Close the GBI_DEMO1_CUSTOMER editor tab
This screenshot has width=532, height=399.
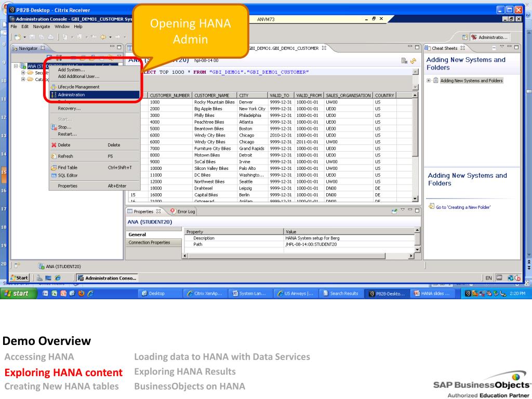pos(324,48)
